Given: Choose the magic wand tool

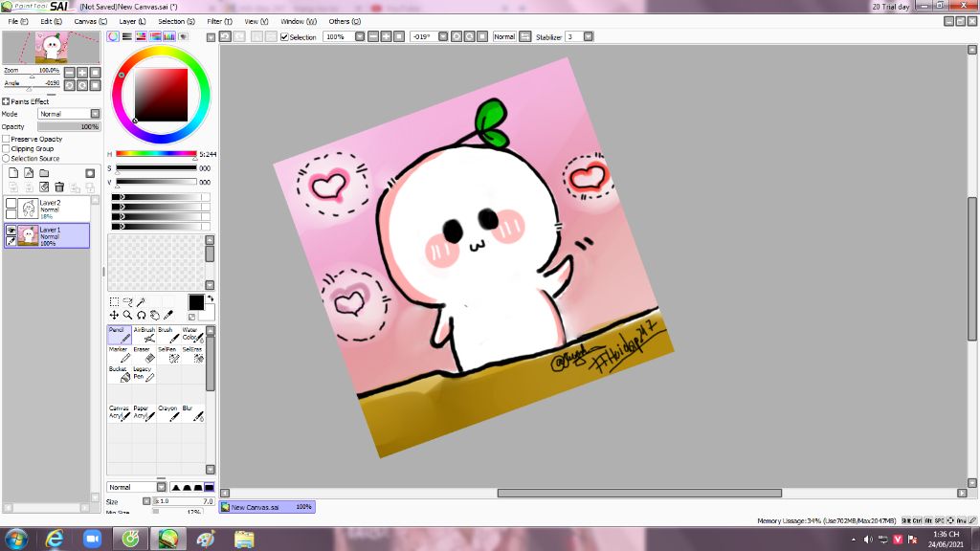Looking at the screenshot, I should (142, 301).
